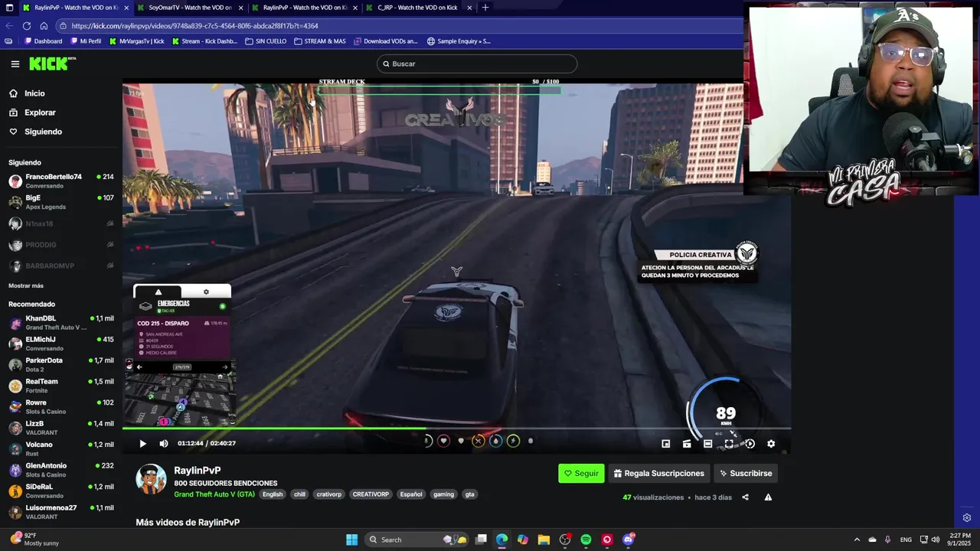Toggle theater mode in the player
This screenshot has width=980, height=551.
coord(708,443)
